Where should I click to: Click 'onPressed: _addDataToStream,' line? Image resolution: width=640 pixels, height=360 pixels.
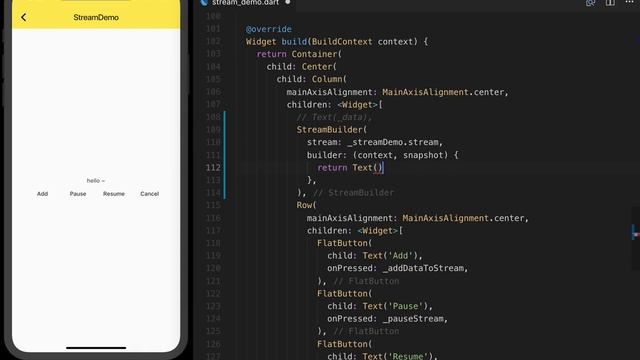click(x=397, y=268)
